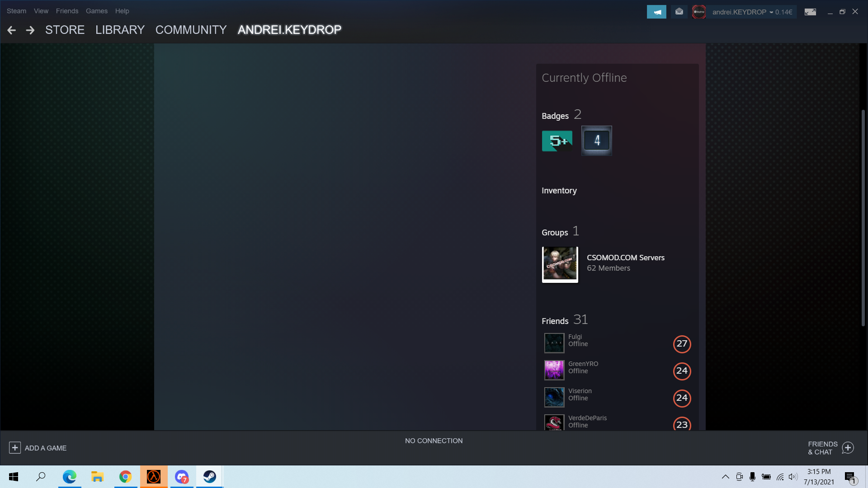This screenshot has height=488, width=868.
Task: Click the andrei.KEYDROP avatar picture
Action: pos(699,11)
